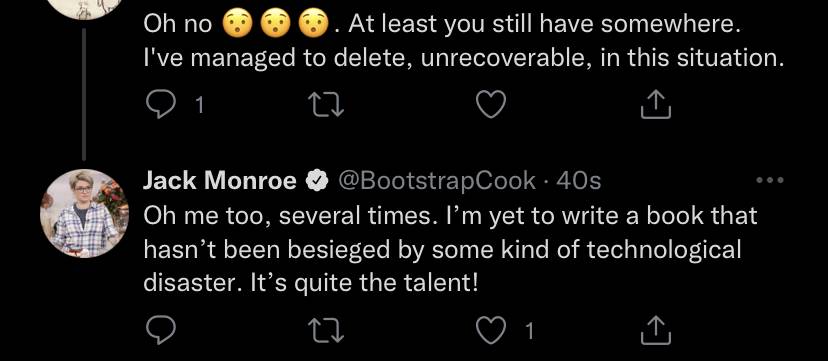Reply to the 'Oh no' tweet
The width and height of the screenshot is (828, 361).
point(160,104)
